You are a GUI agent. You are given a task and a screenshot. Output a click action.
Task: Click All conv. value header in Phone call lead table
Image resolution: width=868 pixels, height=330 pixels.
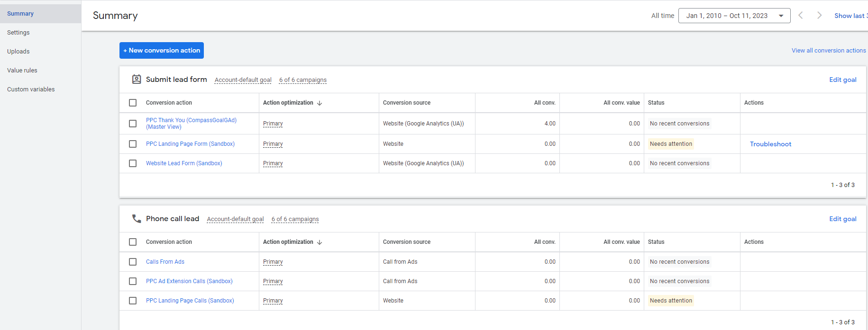(621, 242)
